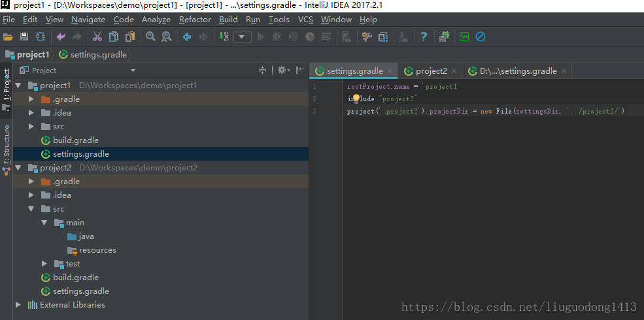Expand the test folder in project2
The width and height of the screenshot is (644, 320).
coord(44,264)
